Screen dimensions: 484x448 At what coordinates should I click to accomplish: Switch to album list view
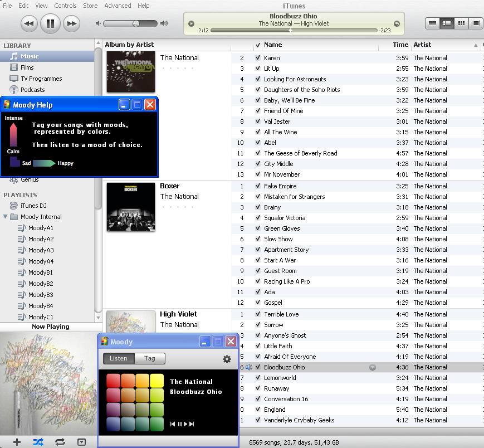447,23
